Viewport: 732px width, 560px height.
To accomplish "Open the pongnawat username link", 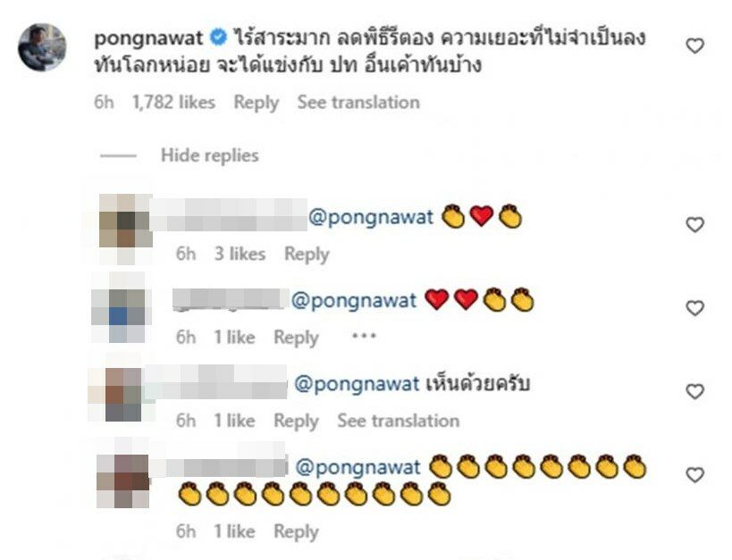I will coord(148,38).
